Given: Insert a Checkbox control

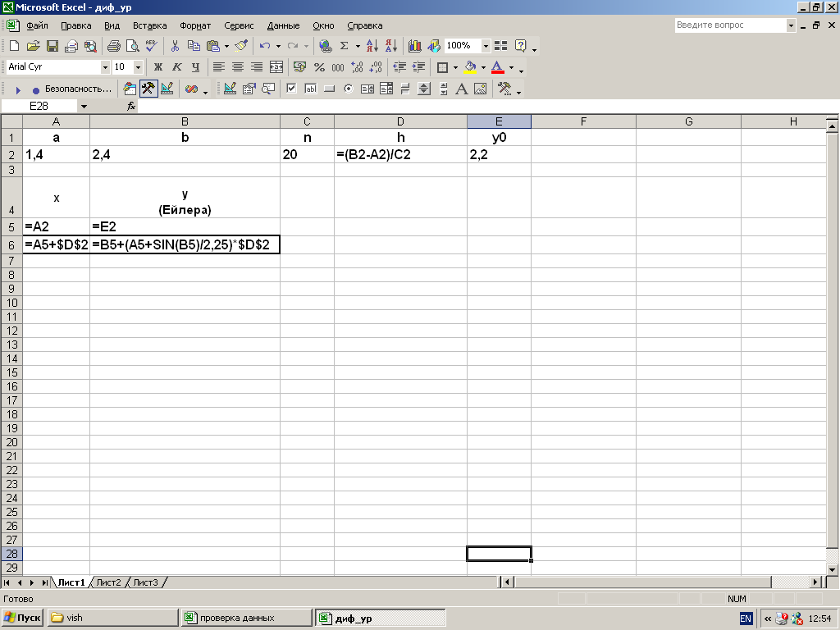Looking at the screenshot, I should point(291,89).
